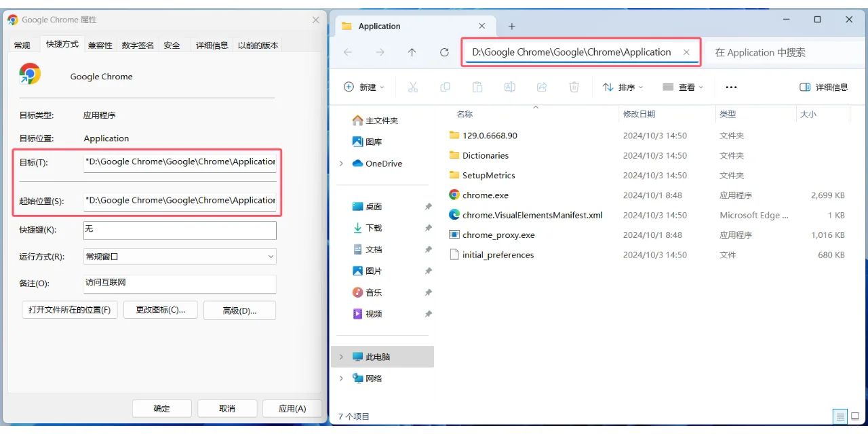Click the 更改图标 button
The width and height of the screenshot is (868, 434).
point(160,310)
